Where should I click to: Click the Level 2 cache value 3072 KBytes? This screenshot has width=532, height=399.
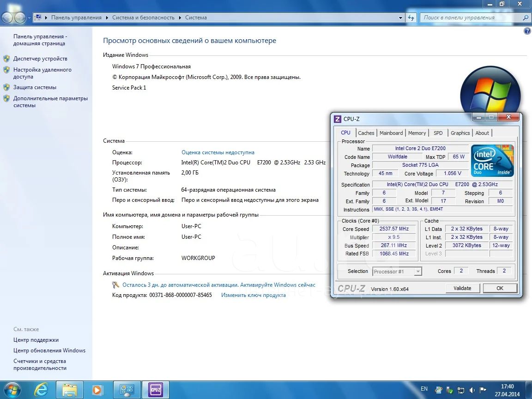(x=466, y=245)
